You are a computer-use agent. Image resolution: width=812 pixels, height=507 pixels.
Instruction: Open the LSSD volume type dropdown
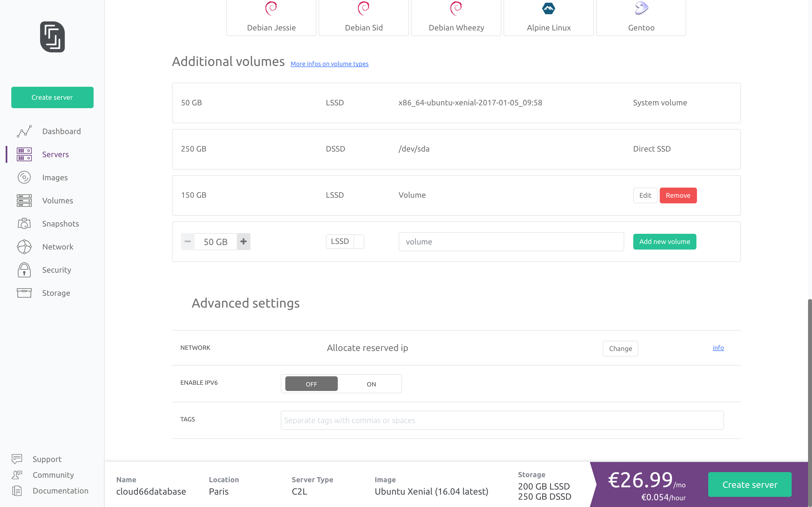[345, 241]
